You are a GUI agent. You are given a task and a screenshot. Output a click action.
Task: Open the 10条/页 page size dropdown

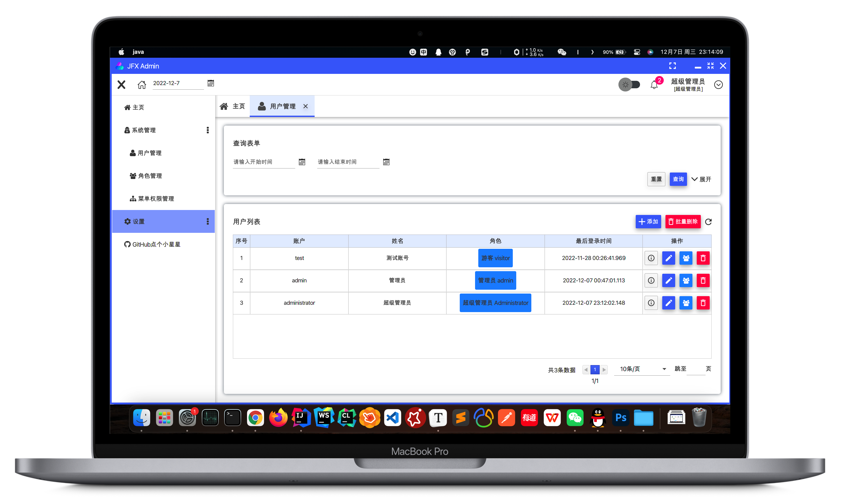tap(642, 369)
